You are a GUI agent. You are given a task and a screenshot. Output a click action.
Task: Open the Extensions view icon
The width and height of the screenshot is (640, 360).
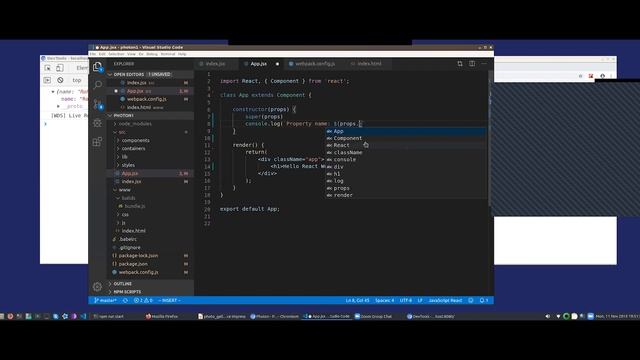98,141
